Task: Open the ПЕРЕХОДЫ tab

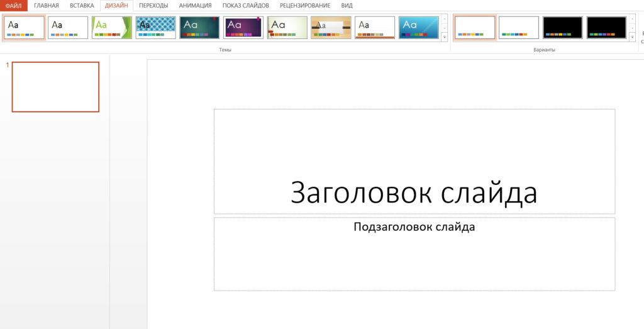Action: 153,6
